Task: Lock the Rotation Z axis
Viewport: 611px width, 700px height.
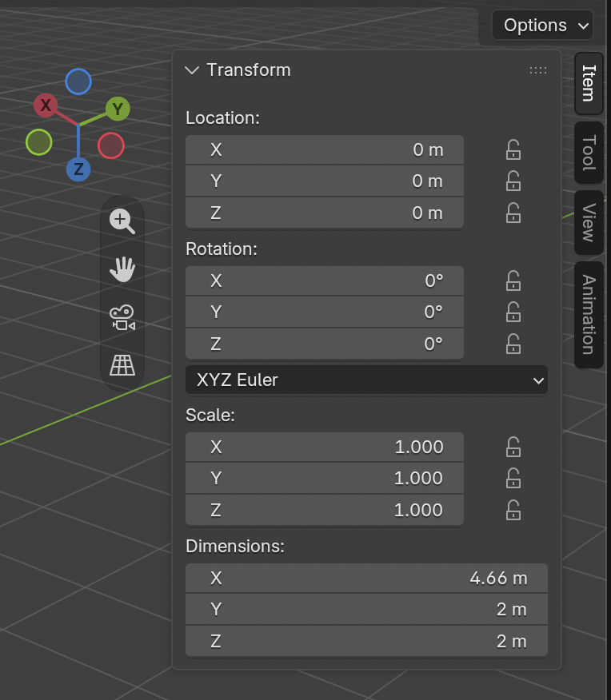Action: [513, 344]
